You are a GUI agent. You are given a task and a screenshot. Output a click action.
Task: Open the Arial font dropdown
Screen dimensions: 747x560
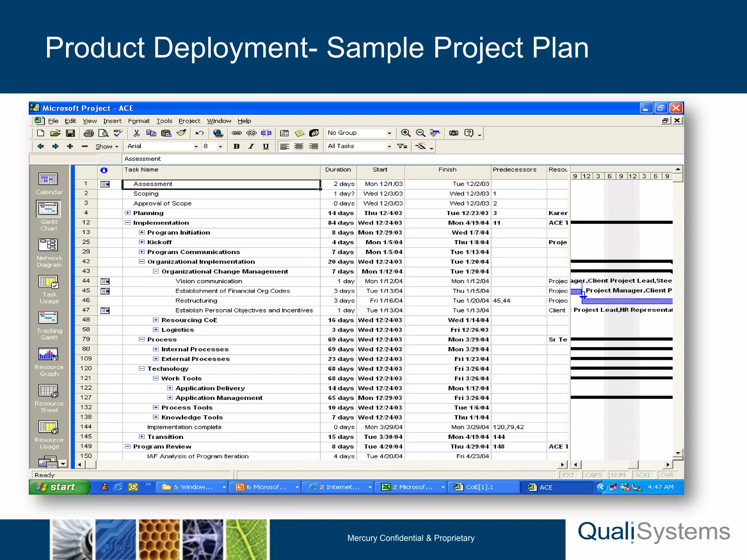196,146
